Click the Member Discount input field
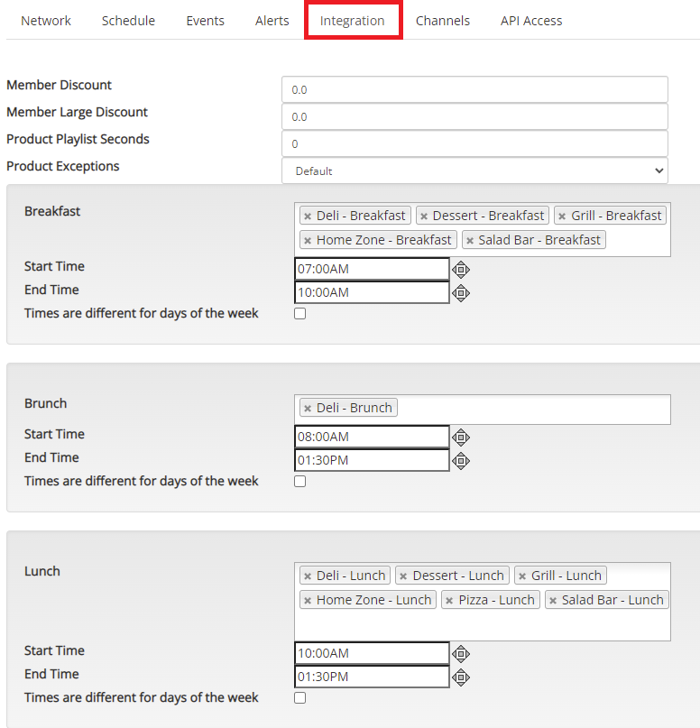The width and height of the screenshot is (700, 728). pos(474,89)
